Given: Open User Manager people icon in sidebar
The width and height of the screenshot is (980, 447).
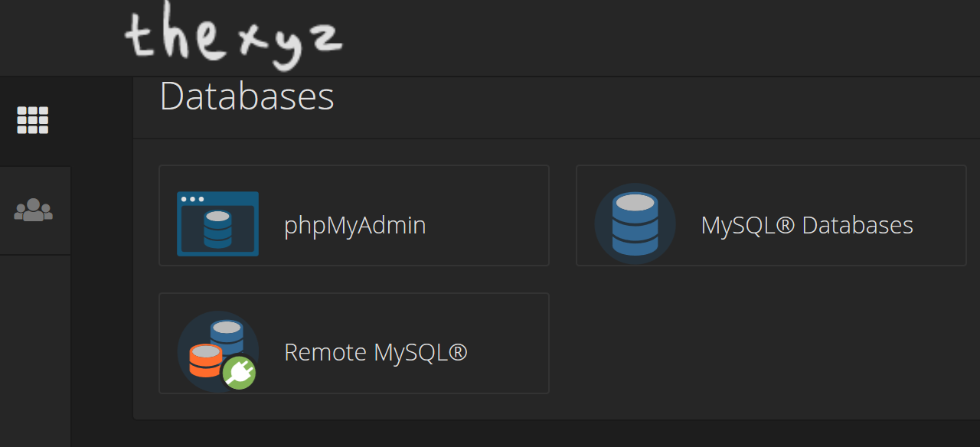Looking at the screenshot, I should tap(33, 210).
